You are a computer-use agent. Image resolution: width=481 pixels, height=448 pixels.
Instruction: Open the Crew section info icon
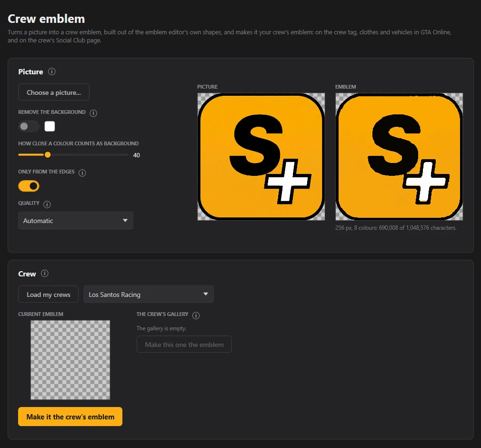[x=44, y=273]
